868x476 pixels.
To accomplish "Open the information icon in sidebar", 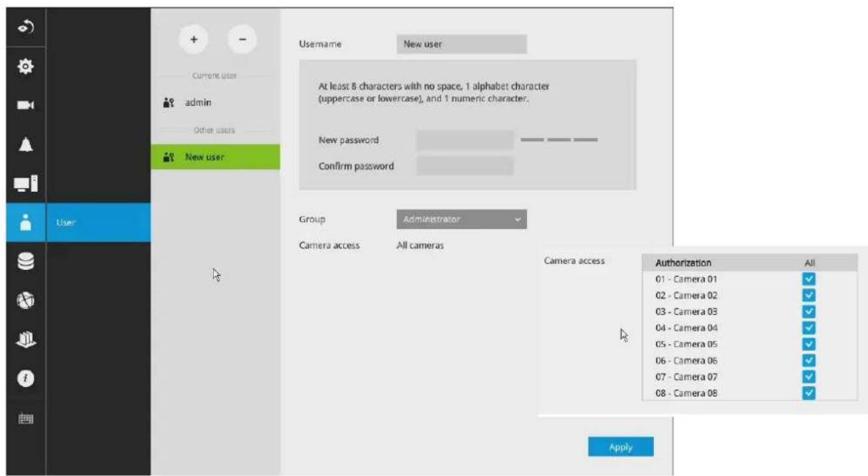I will click(x=26, y=379).
